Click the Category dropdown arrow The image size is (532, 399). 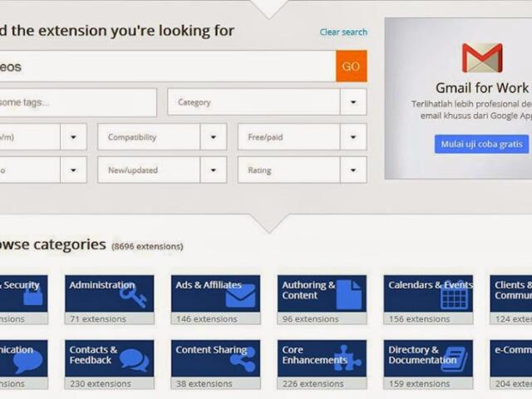coord(353,102)
